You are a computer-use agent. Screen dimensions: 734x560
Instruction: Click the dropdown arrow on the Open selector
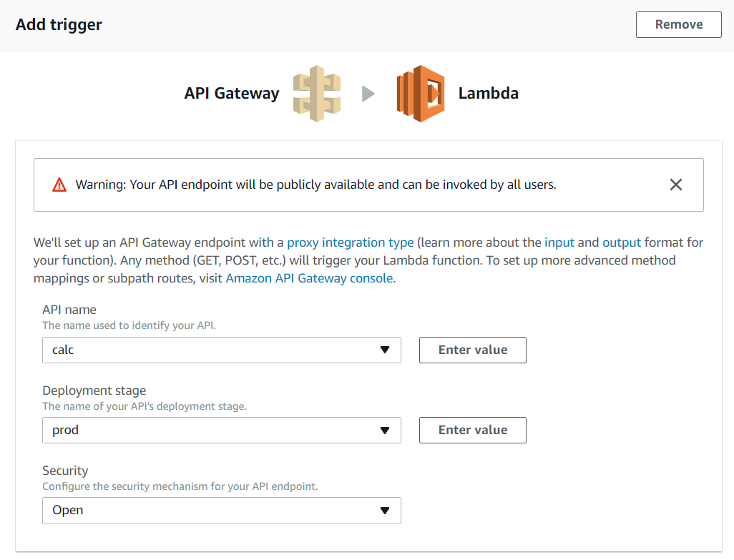(x=386, y=510)
